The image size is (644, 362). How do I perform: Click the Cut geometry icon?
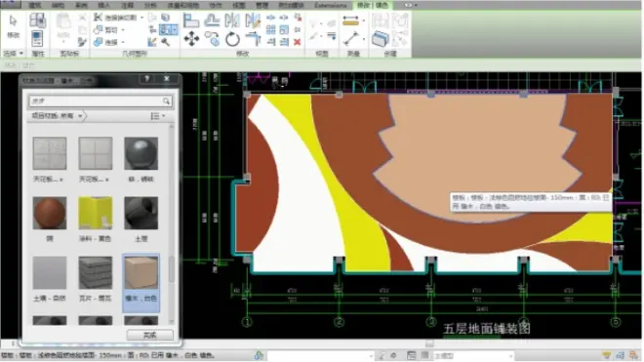pos(98,29)
